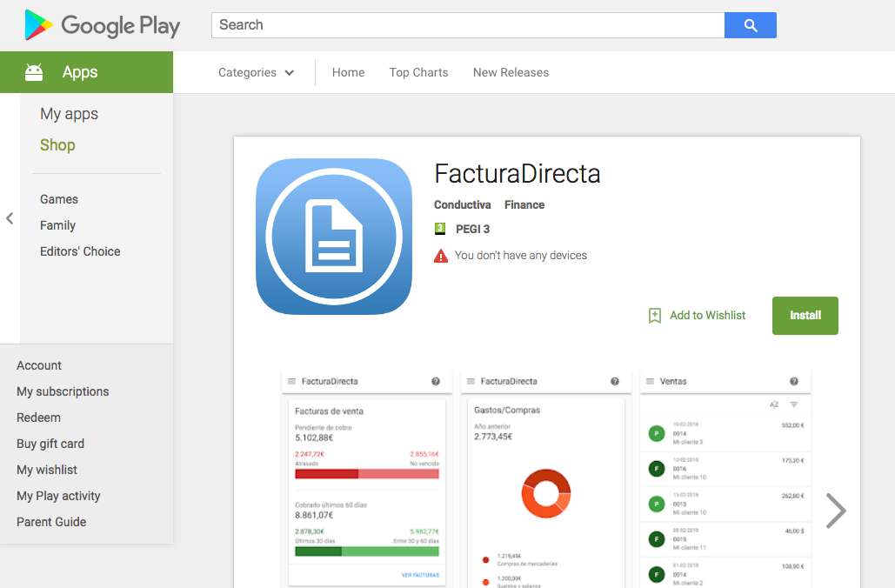The image size is (895, 588).
Task: Open the Finance category link
Action: [524, 205]
